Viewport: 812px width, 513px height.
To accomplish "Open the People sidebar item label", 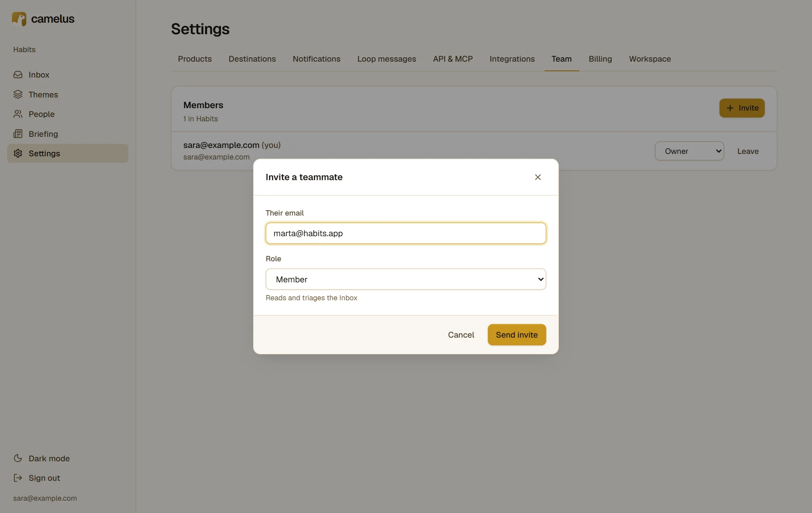I will tap(41, 114).
